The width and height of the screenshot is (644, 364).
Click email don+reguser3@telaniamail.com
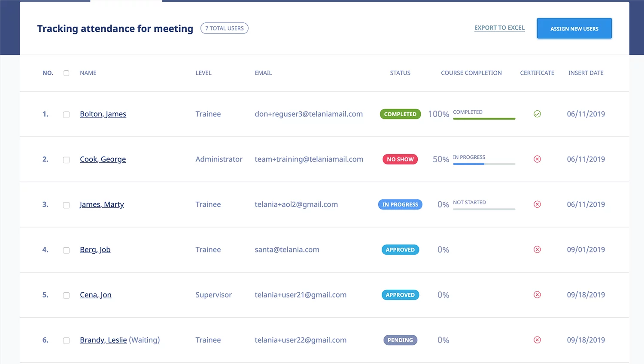[x=309, y=114]
